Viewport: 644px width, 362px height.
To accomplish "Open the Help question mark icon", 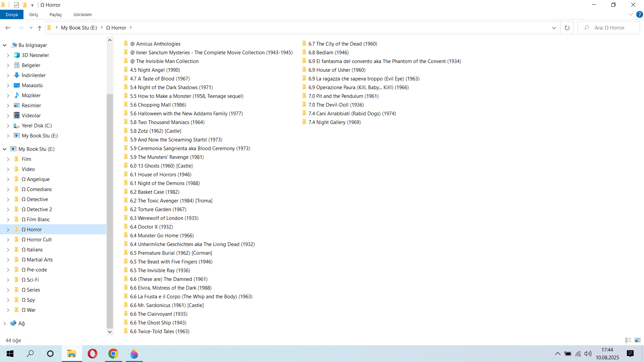I will [639, 14].
